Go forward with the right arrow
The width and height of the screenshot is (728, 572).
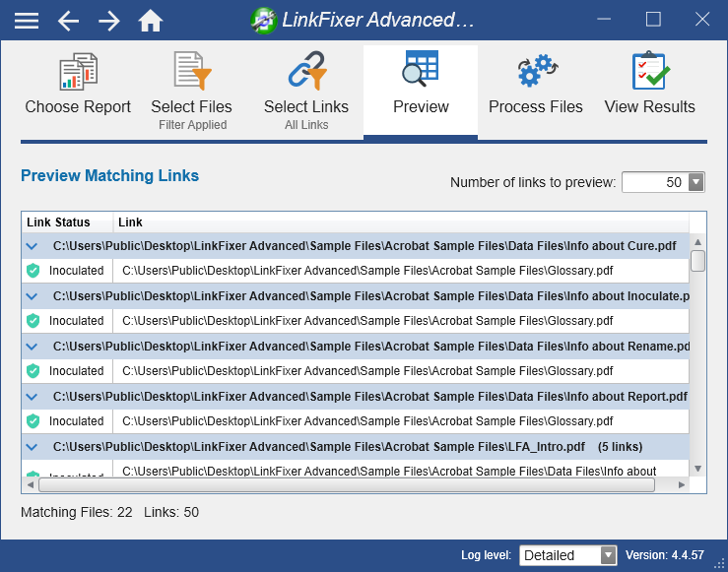[109, 21]
